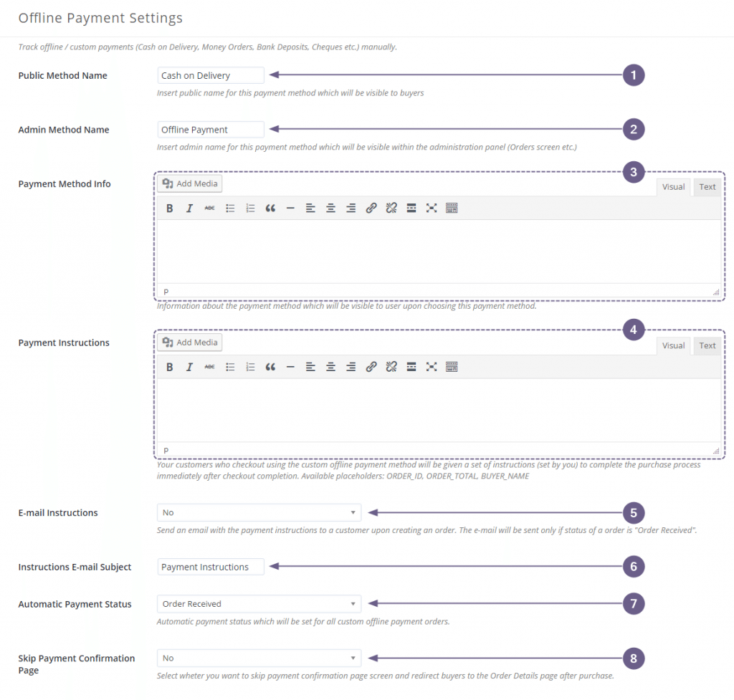Open the Skip Payment Confirmation Page dropdown
Image resolution: width=734 pixels, height=700 pixels.
coord(258,658)
